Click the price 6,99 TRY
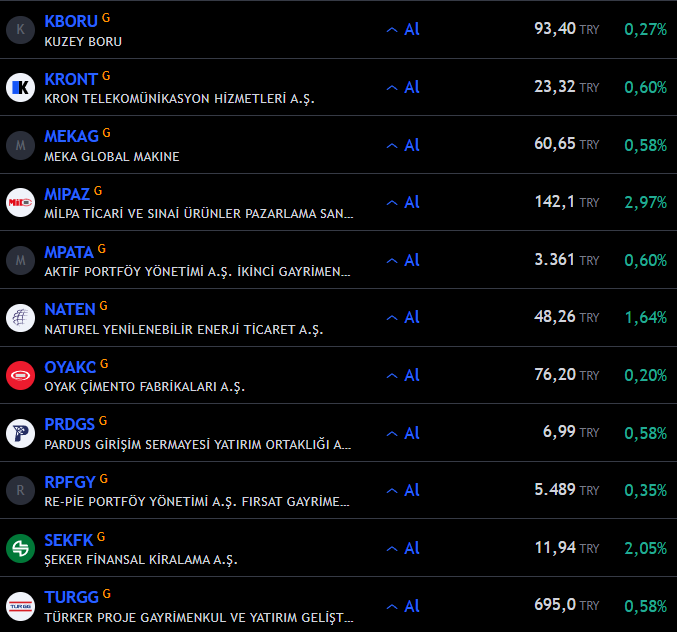The image size is (677, 632). [x=571, y=432]
